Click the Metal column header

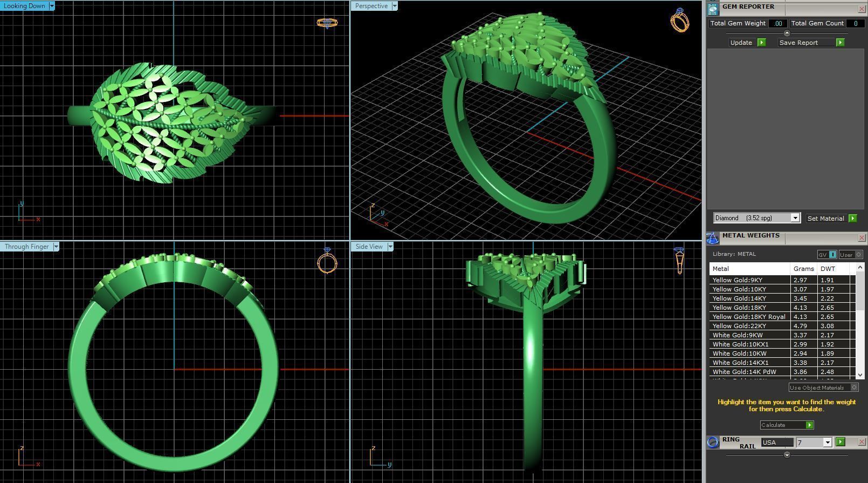[x=750, y=269]
